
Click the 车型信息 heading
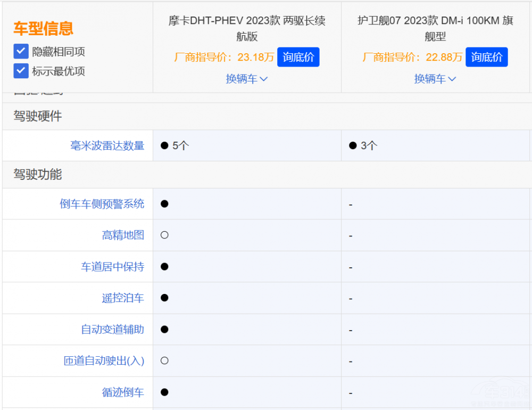tap(43, 28)
